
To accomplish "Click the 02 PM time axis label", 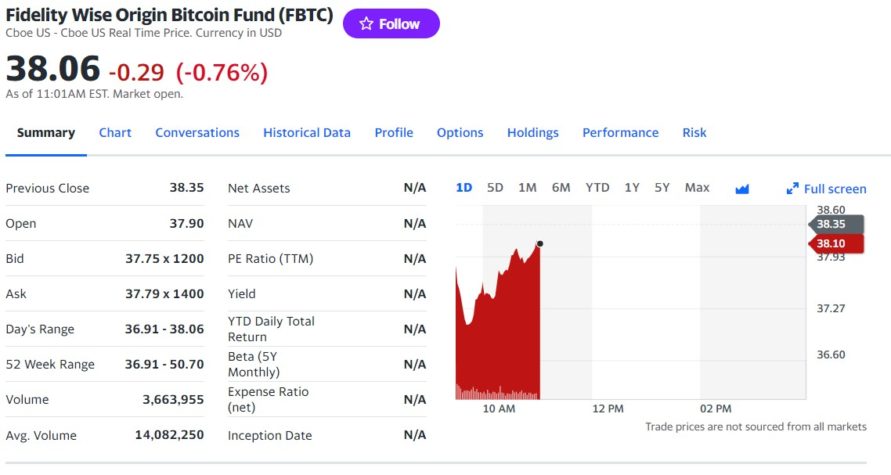I will click(716, 409).
